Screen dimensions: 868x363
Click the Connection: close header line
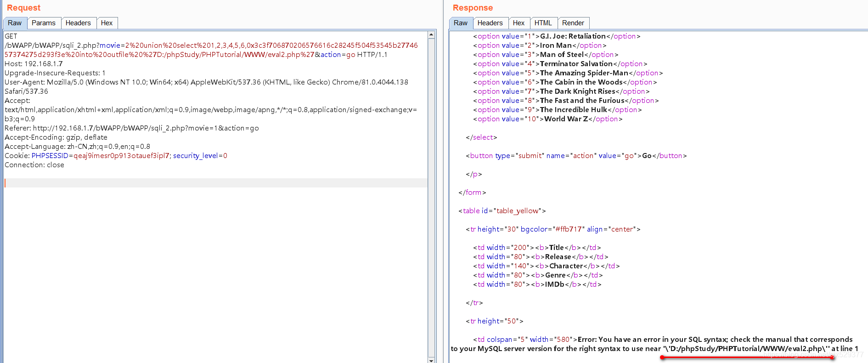[34, 165]
